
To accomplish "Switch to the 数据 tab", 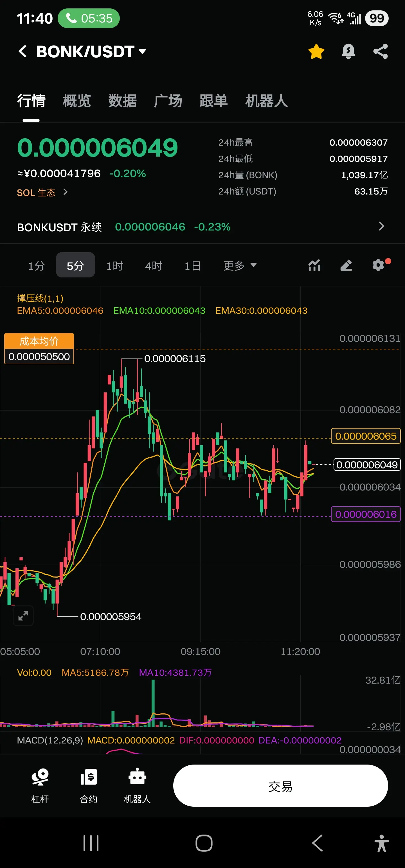I will (x=122, y=101).
